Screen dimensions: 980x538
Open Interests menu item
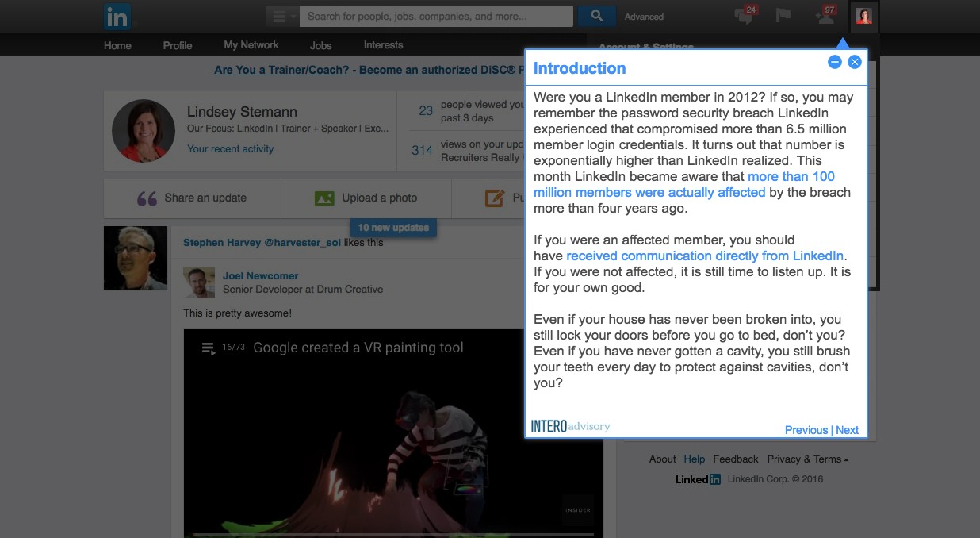pos(383,45)
